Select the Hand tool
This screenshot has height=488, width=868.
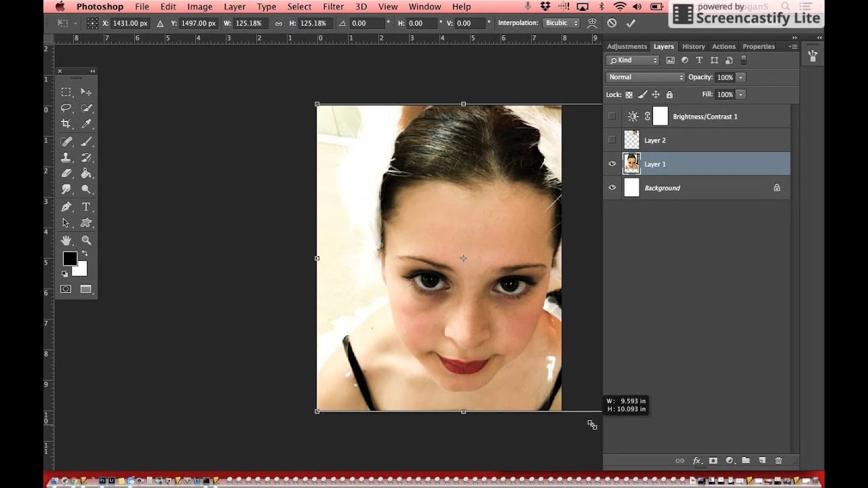(66, 240)
